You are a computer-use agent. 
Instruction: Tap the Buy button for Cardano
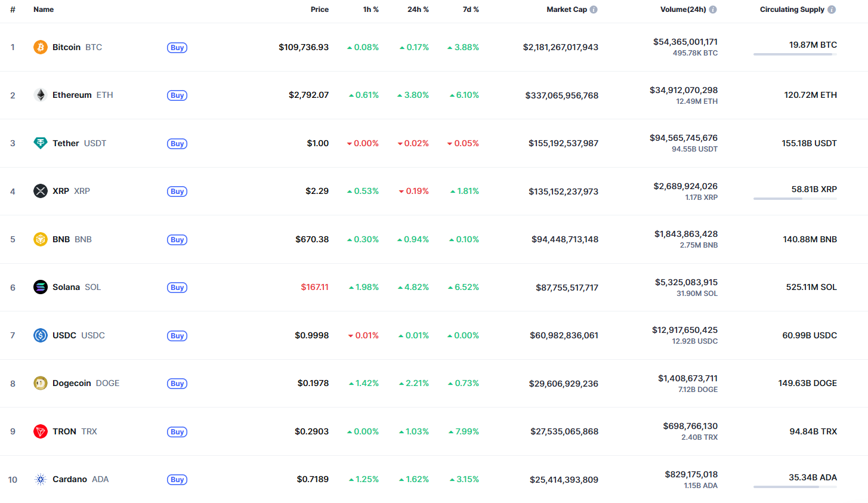[x=177, y=480]
